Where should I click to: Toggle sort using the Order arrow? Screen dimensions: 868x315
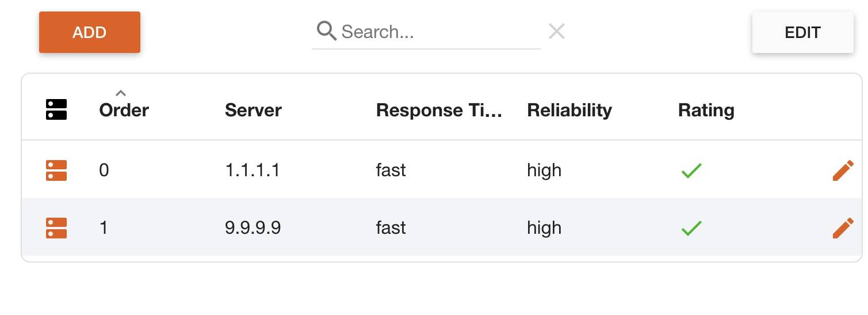(121, 93)
